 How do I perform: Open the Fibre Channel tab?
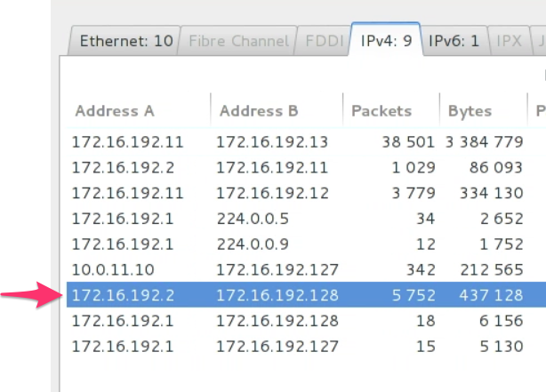tap(238, 41)
